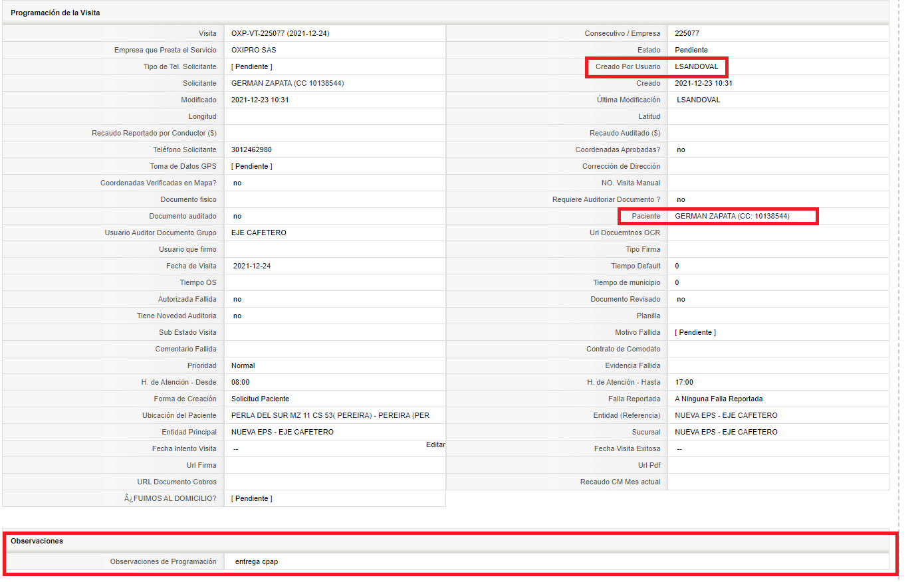
Task: Click patient address PERLA DEL SUR MZ 11
Action: [330, 415]
